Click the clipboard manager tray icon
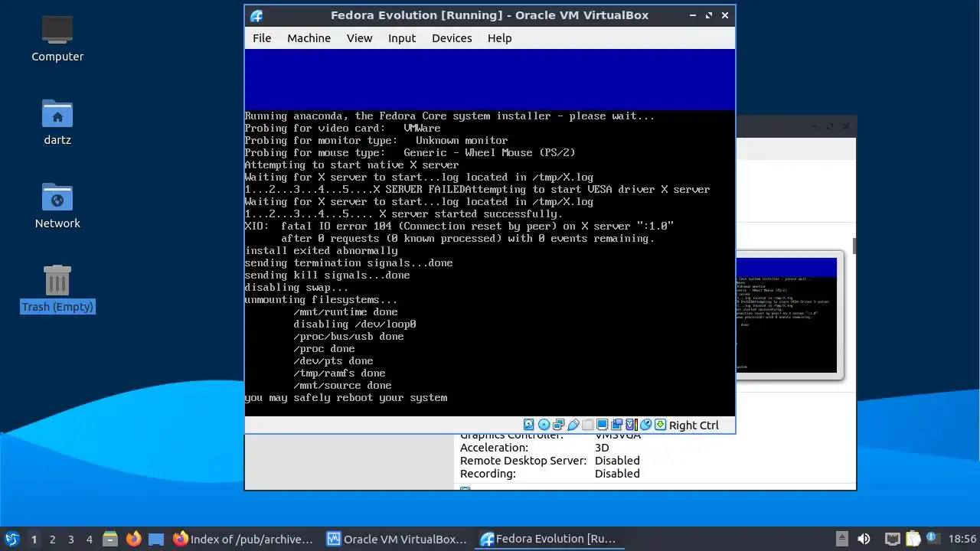Screen dimensions: 980x551 click(913, 539)
